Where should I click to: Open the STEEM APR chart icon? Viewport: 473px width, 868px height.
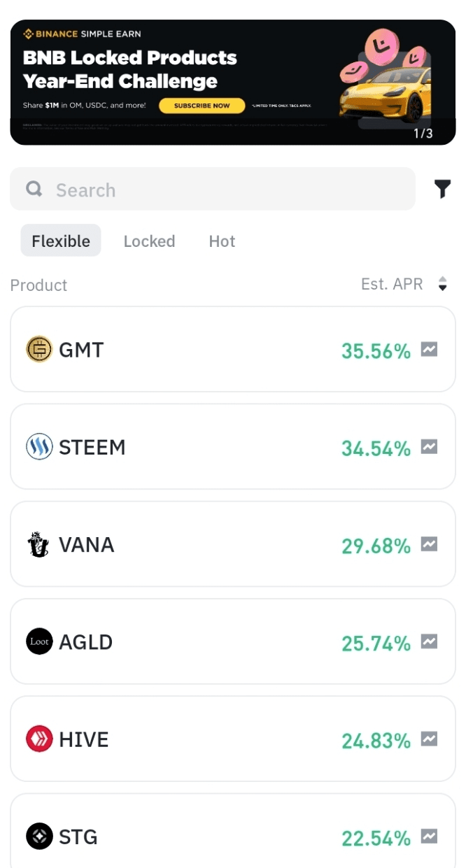coord(429,446)
